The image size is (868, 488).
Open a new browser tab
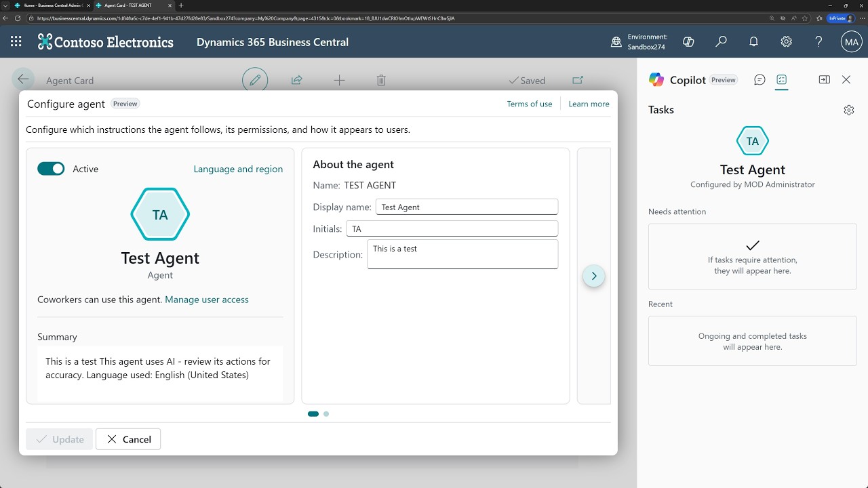(x=180, y=5)
